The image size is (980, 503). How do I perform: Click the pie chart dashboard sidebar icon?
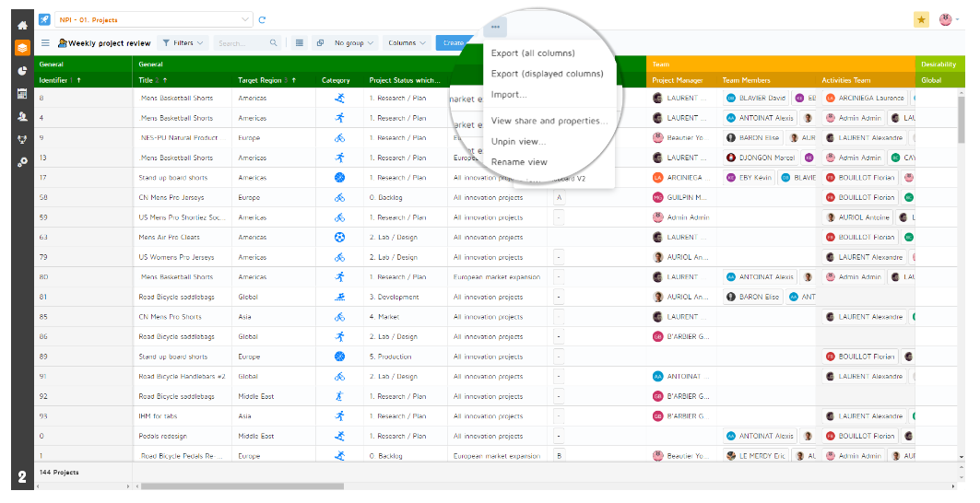pos(22,71)
